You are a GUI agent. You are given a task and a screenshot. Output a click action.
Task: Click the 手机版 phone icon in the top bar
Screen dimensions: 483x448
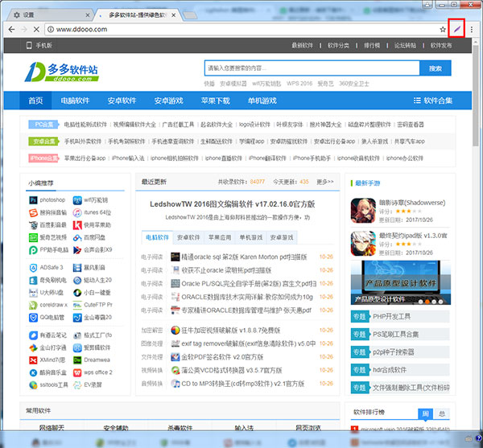point(29,46)
